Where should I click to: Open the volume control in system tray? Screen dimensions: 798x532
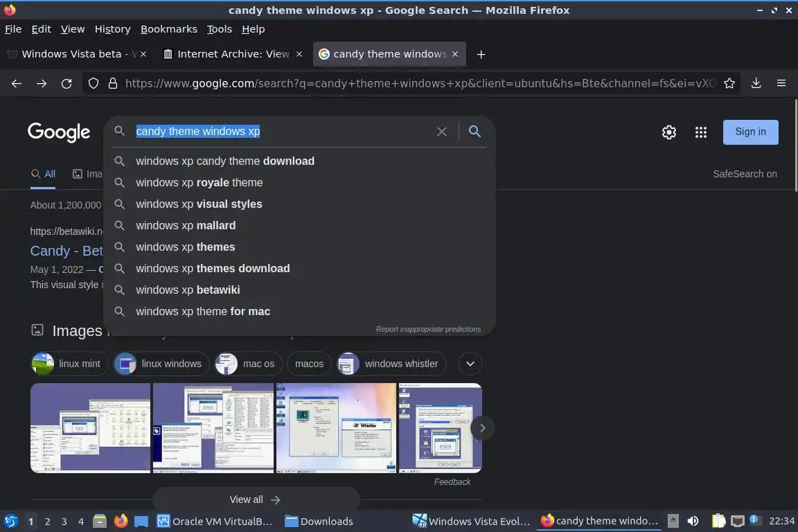(x=693, y=522)
